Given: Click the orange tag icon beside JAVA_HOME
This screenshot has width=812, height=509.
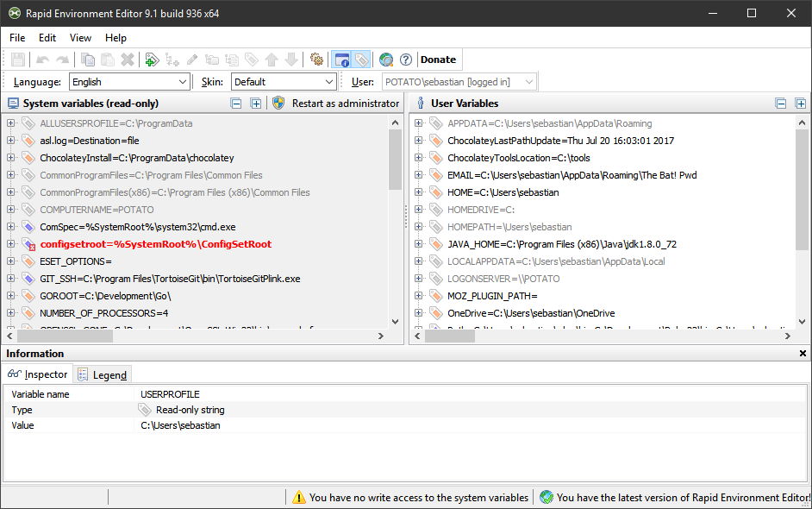Looking at the screenshot, I should 436,244.
